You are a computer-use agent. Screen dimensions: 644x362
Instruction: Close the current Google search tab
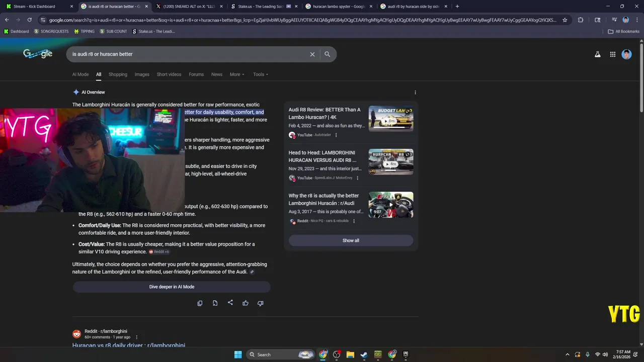tap(146, 7)
